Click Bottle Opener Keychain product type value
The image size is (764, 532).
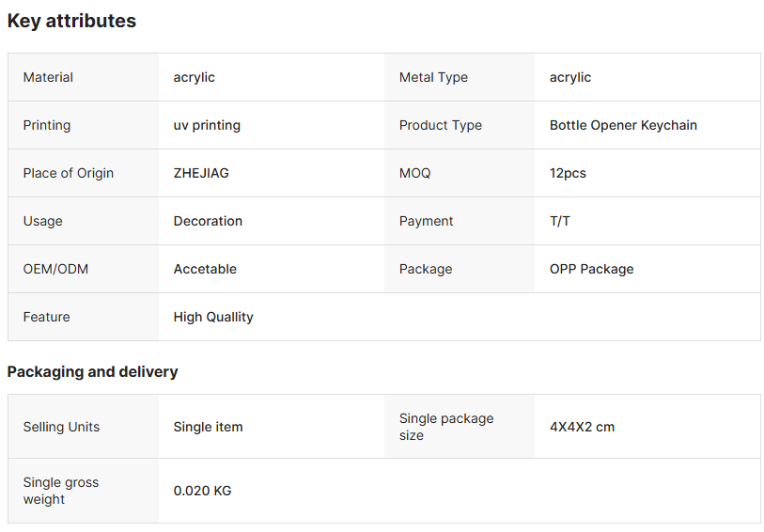623,125
